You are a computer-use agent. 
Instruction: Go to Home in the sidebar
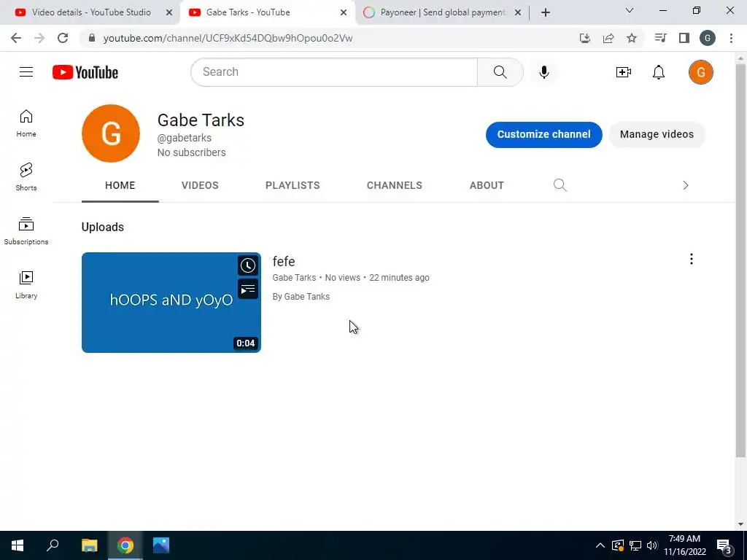(x=26, y=123)
